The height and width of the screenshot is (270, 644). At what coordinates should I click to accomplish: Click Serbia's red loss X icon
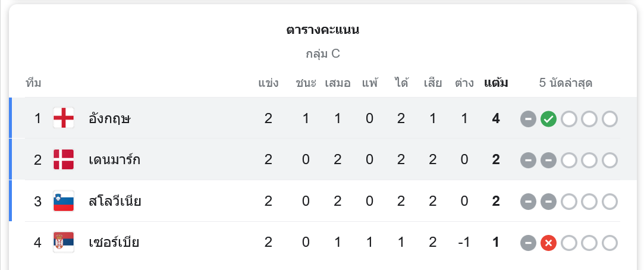coord(548,243)
